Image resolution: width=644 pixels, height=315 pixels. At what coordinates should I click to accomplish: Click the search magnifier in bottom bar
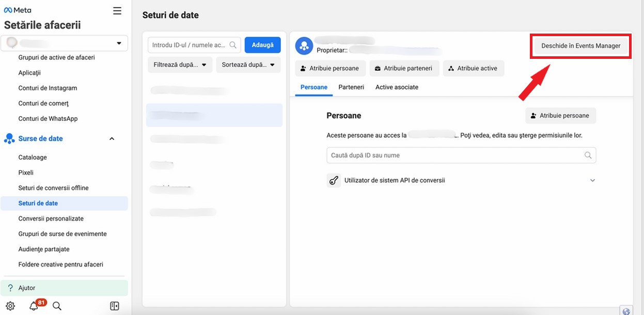(x=57, y=306)
